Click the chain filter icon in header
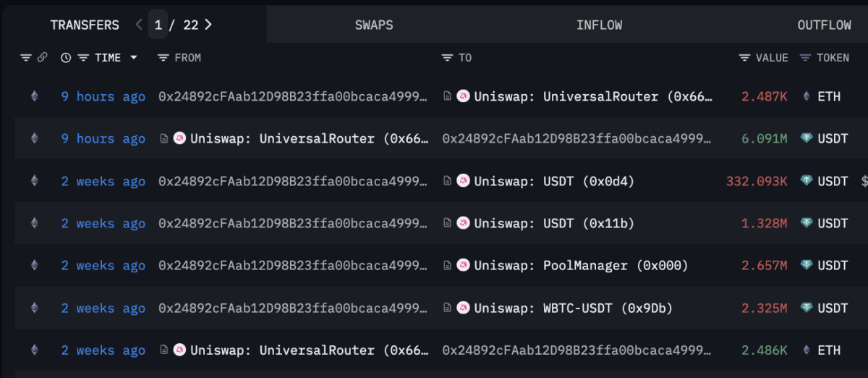 [x=26, y=58]
